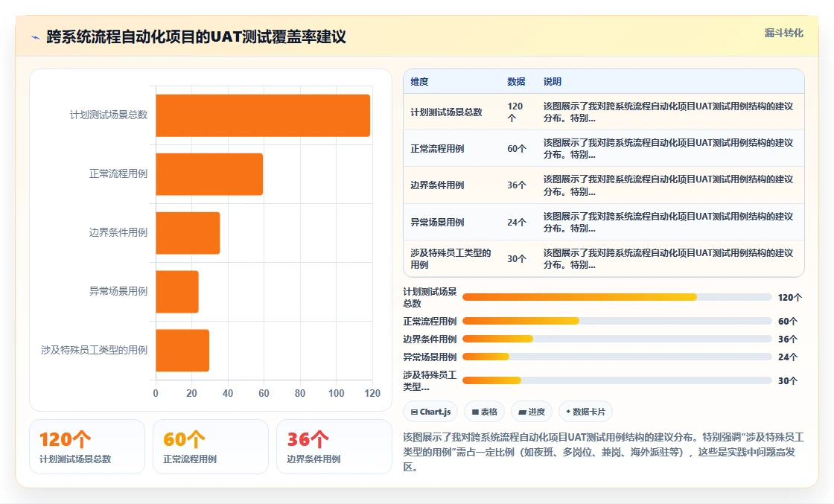Viewport: 834px width, 504px height.
Task: Open the 60个 正常流程用例 data card
Action: click(211, 447)
